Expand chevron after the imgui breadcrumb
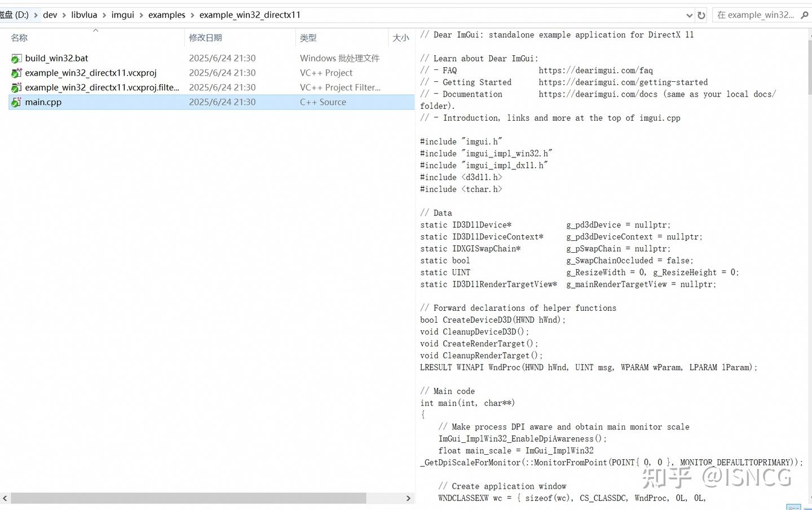 [141, 15]
